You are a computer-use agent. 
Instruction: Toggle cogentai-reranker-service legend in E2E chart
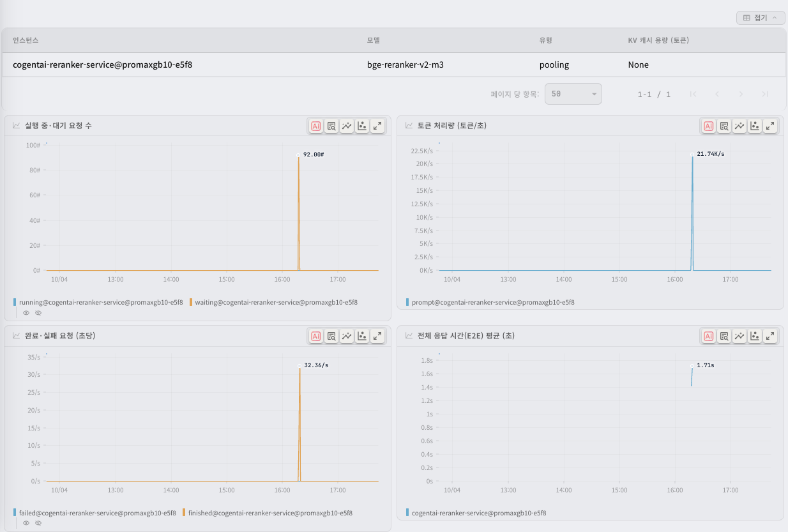click(x=476, y=512)
